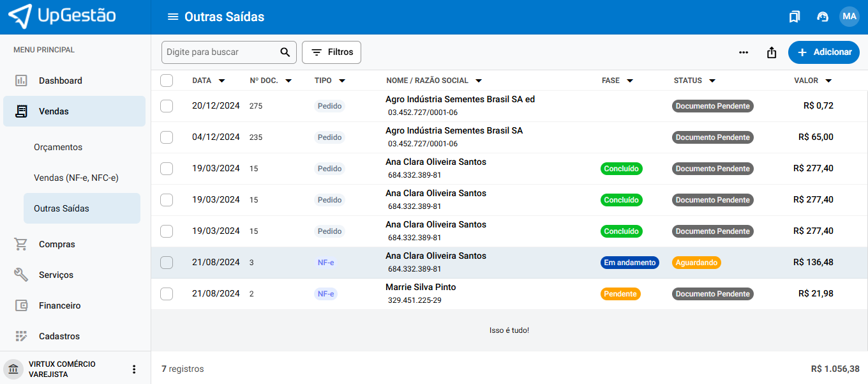Viewport: 868px width, 384px height.
Task: Check the row for Marrie Silva Pinto
Action: (x=167, y=294)
